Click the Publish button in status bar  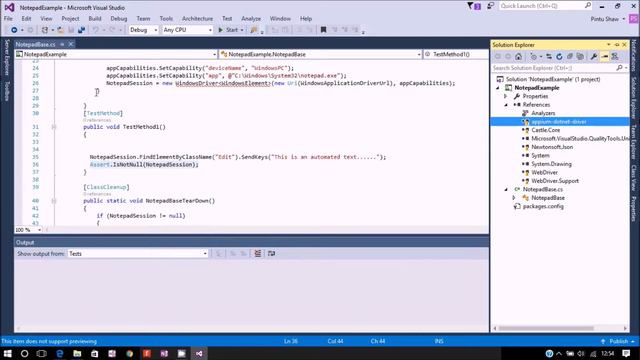[x=618, y=341]
